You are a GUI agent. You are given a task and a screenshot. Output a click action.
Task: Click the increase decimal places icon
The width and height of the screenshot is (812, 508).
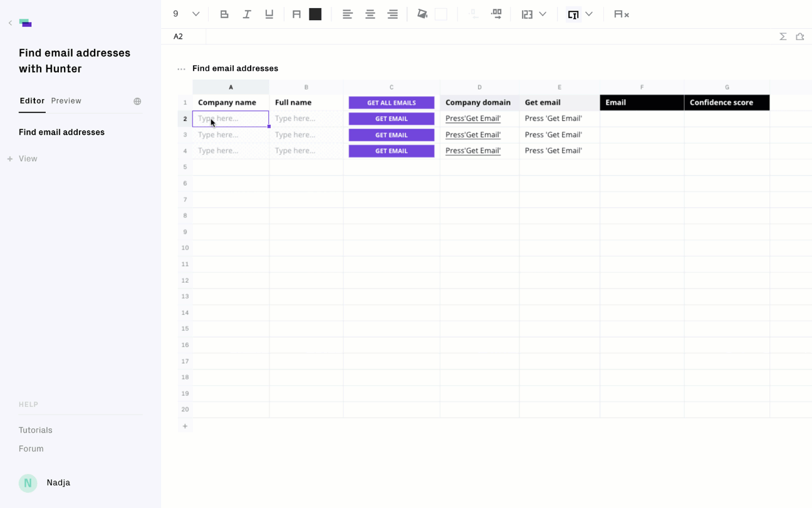pos(496,14)
